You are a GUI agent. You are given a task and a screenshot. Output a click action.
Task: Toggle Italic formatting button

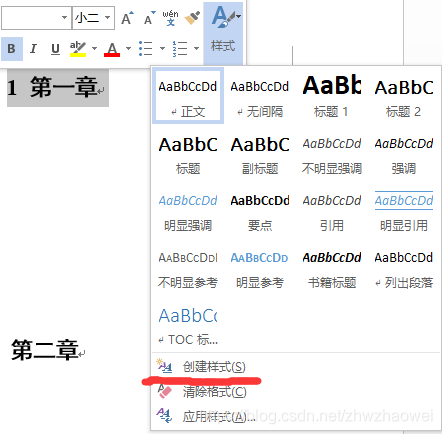pos(33,49)
